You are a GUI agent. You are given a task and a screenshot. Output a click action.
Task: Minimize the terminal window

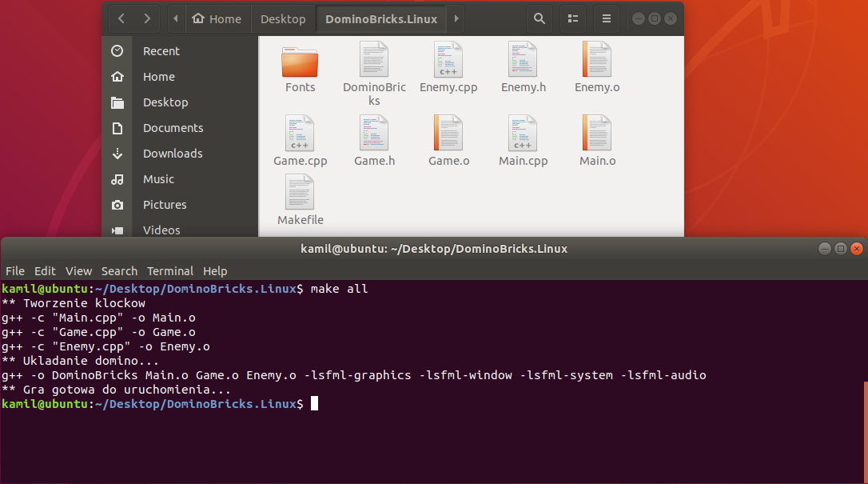point(824,249)
